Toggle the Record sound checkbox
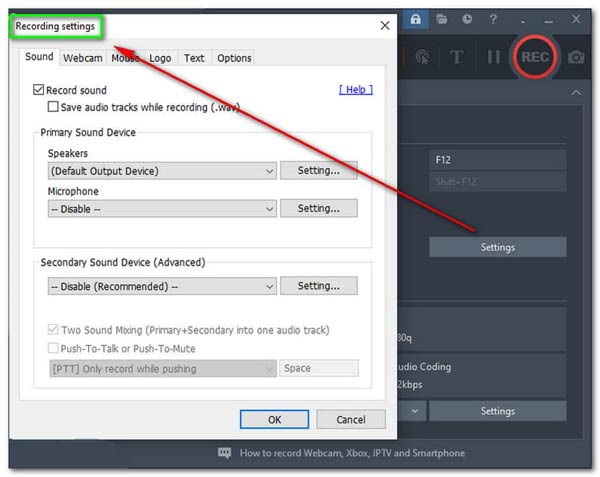The width and height of the screenshot is (600, 477). click(38, 90)
